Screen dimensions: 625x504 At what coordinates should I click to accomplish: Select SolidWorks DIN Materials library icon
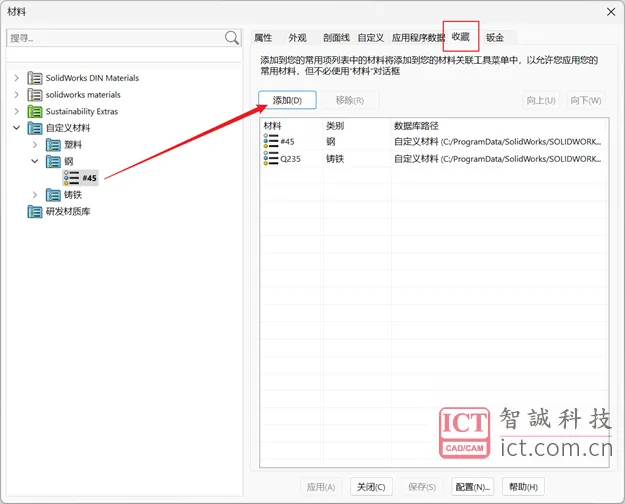(35, 78)
